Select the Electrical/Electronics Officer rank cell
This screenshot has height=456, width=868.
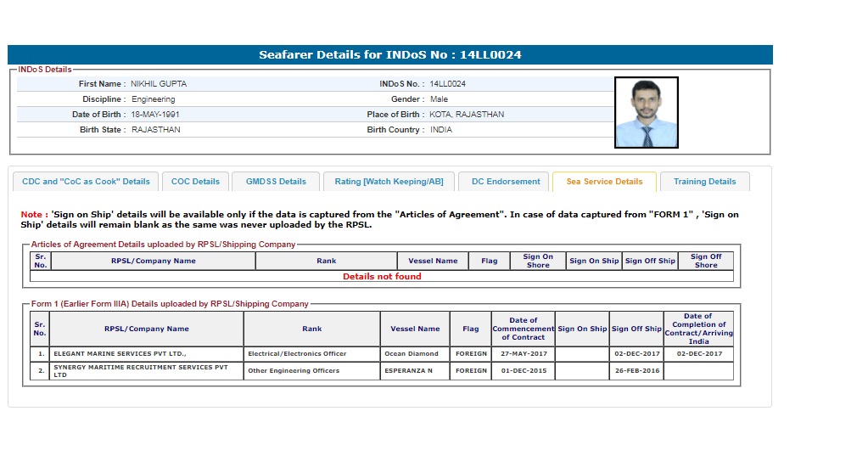point(297,353)
